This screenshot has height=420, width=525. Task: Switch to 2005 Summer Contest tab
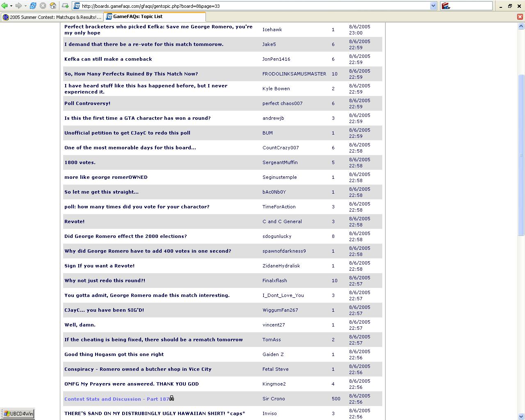pyautogui.click(x=52, y=17)
